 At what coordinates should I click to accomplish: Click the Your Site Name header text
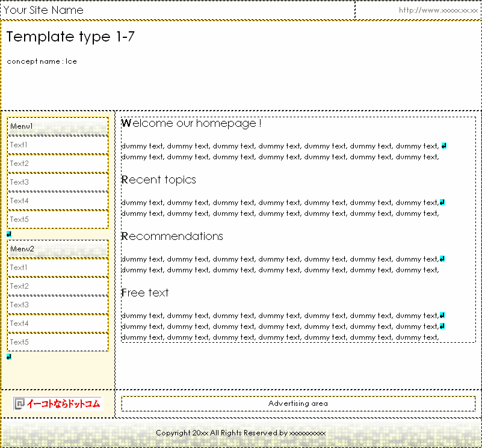pos(44,10)
